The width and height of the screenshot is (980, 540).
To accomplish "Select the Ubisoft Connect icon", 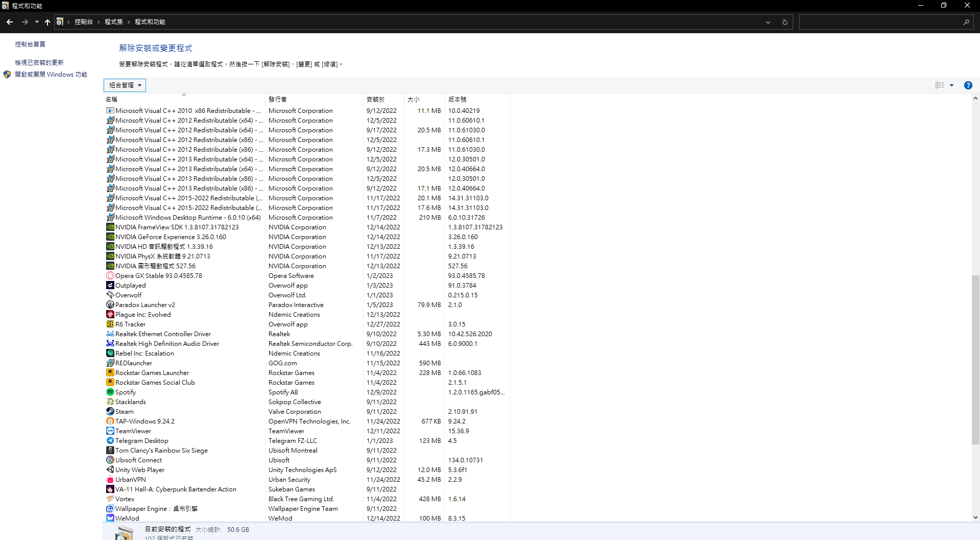I will [x=110, y=460].
